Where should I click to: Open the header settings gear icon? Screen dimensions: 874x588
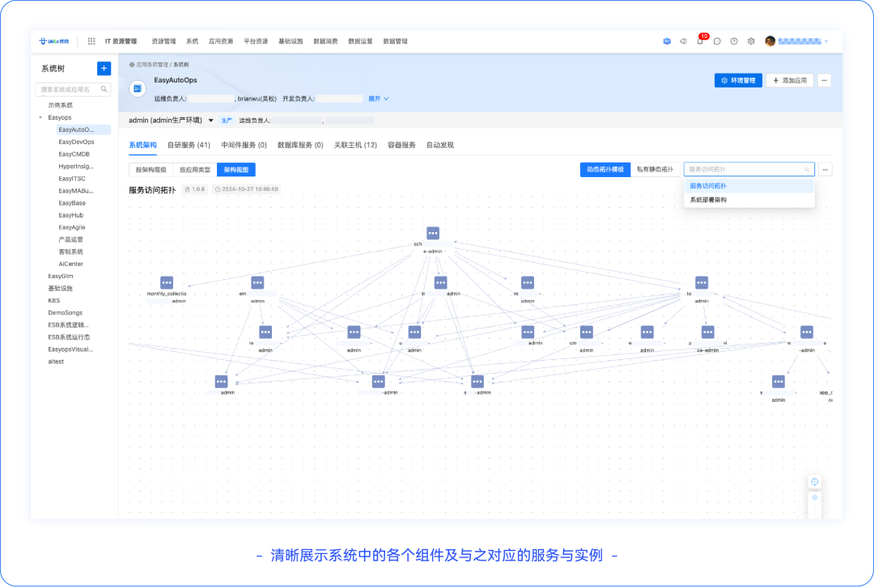(751, 41)
